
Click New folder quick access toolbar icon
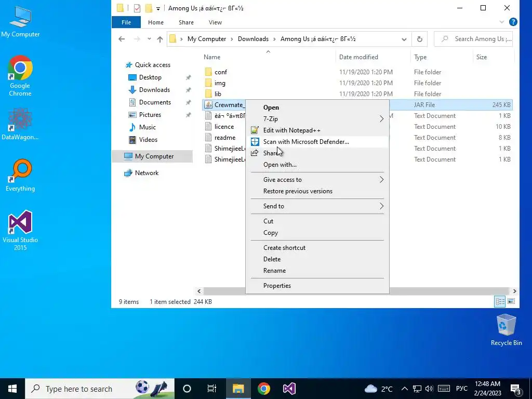(149, 8)
